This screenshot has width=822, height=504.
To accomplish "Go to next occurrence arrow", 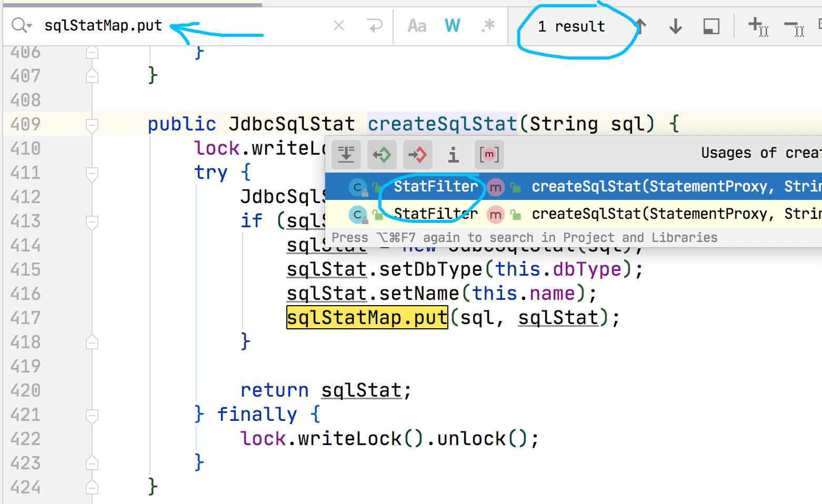I will point(676,26).
